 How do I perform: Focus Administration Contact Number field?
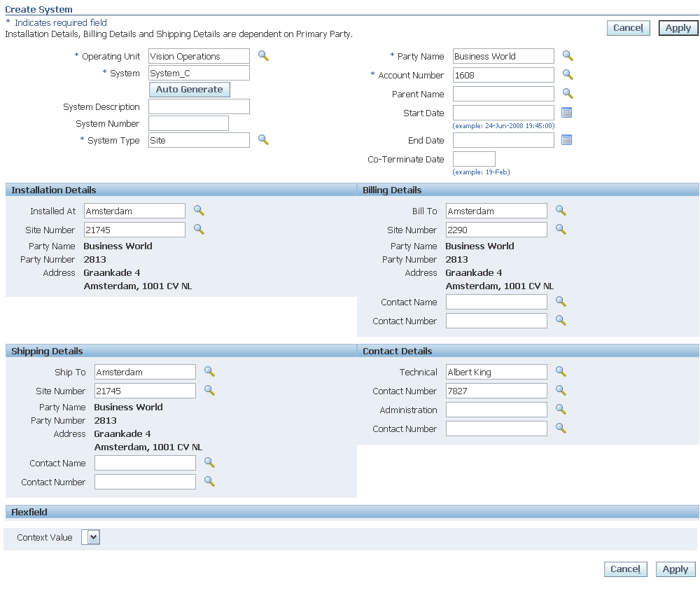click(x=496, y=429)
